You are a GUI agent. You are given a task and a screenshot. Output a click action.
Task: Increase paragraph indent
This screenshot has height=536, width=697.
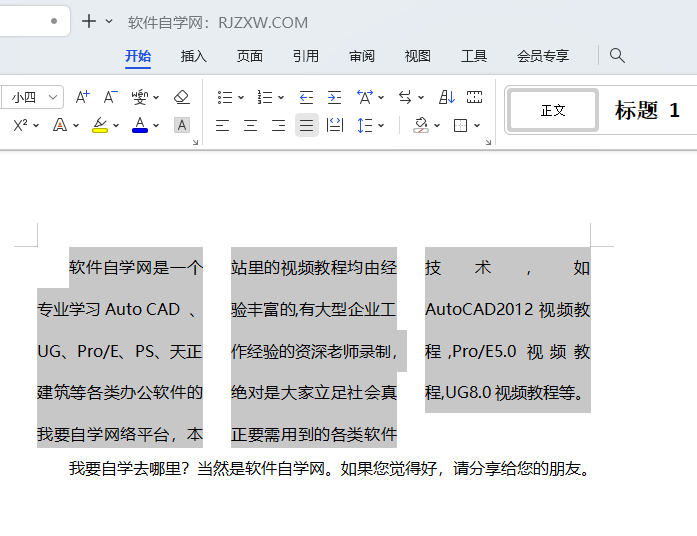[x=334, y=97]
